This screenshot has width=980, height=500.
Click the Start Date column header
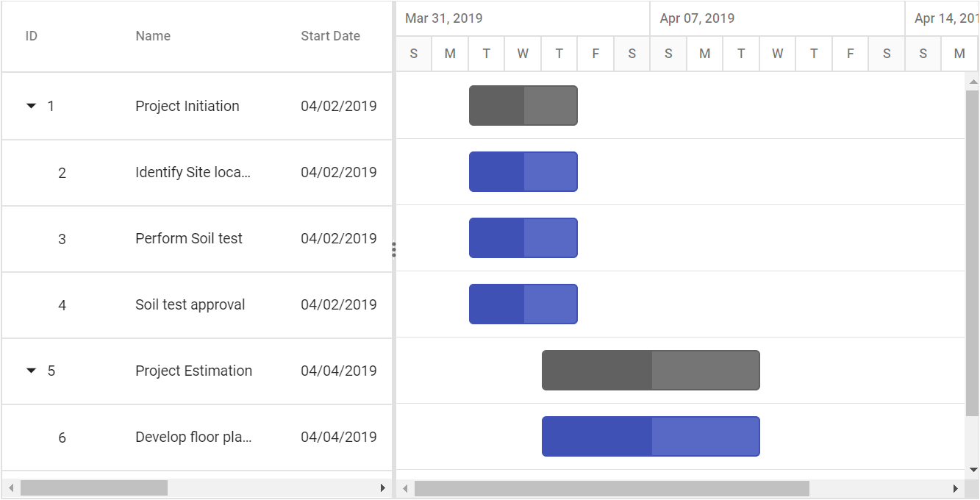coord(330,36)
